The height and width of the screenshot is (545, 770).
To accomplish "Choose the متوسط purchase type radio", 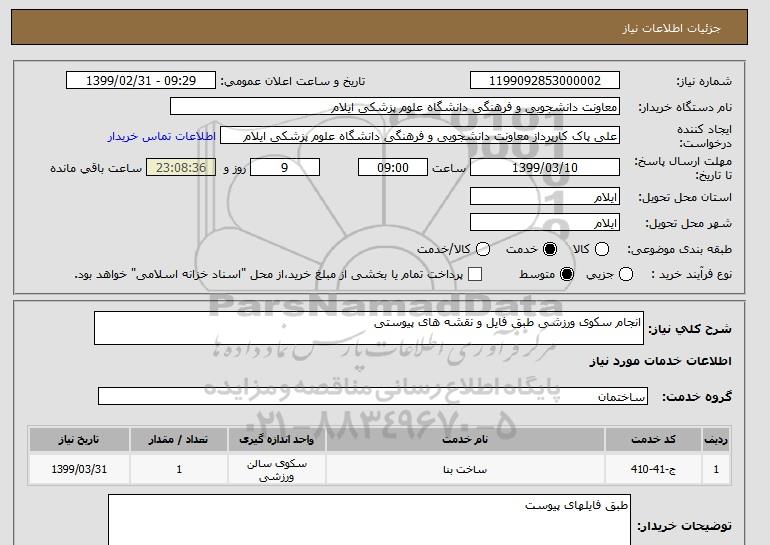I will 567,274.
